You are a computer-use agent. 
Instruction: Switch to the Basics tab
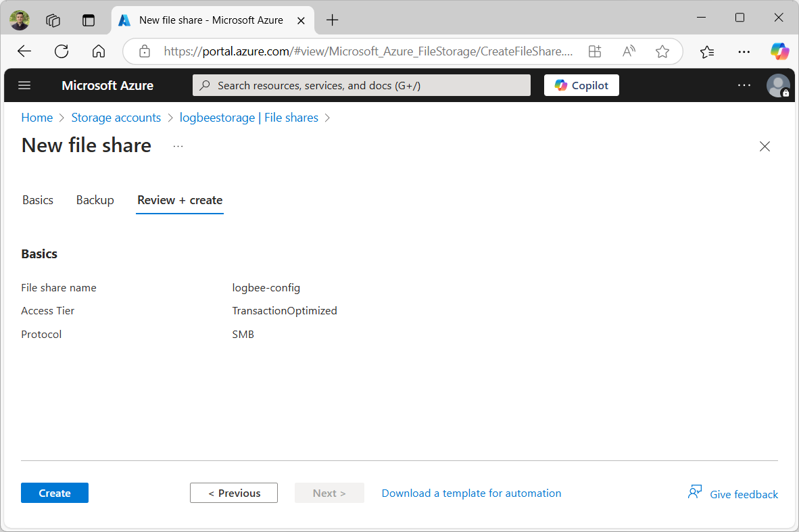(x=37, y=200)
